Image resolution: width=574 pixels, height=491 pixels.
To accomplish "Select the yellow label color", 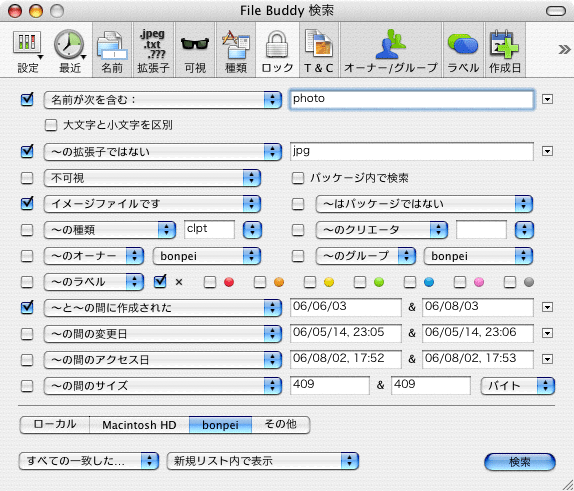I will (310, 282).
